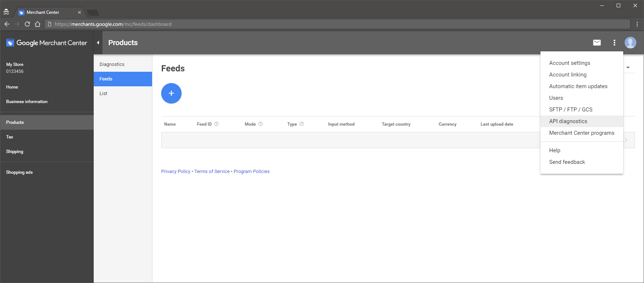Click the Products header title

pos(123,43)
